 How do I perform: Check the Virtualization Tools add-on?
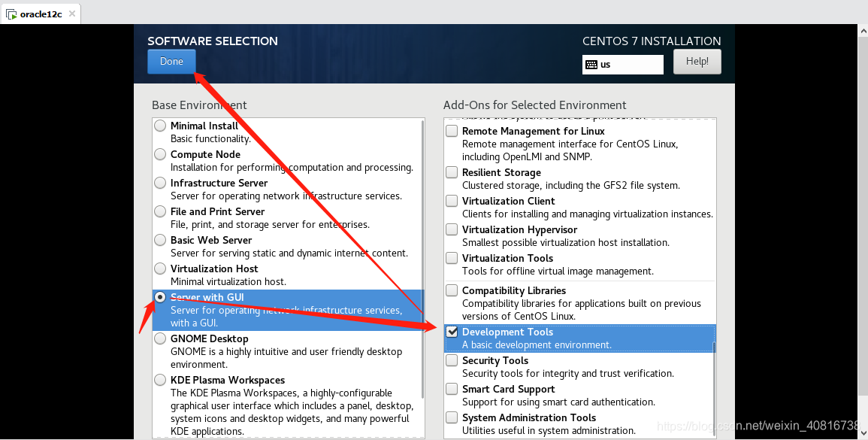452,258
